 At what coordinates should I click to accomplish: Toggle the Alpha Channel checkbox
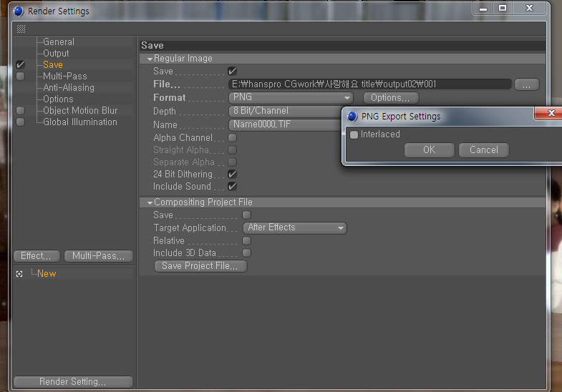(232, 138)
